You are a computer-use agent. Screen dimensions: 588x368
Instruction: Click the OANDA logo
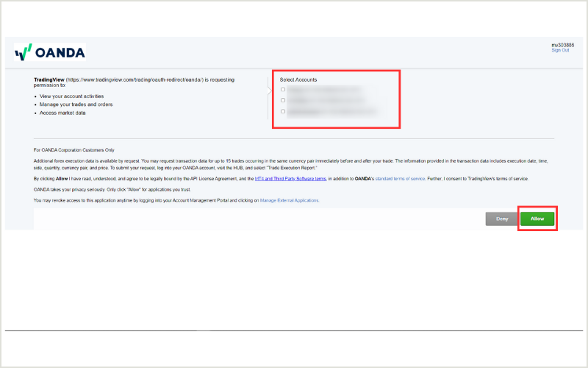[50, 52]
